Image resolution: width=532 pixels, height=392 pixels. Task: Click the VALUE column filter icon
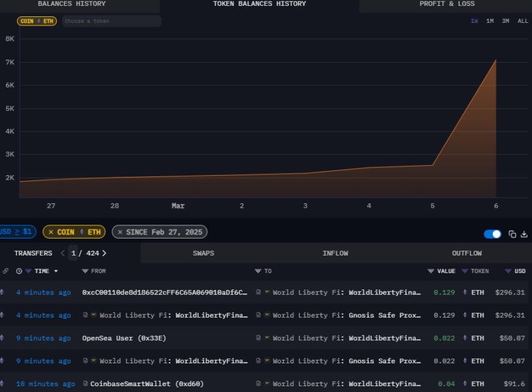[x=431, y=271]
